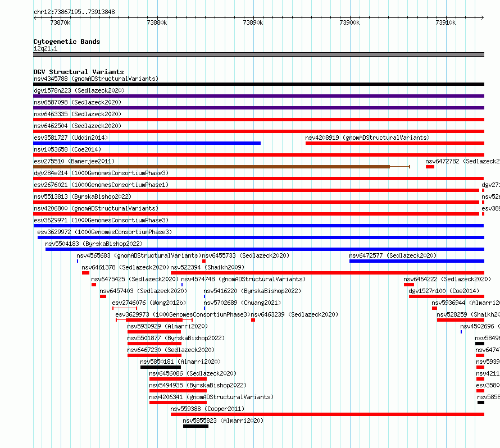Image resolution: width=500 pixels, height=448 pixels.
Task: Click the blue nsv6472577 variant bar
Action: [x=417, y=261]
